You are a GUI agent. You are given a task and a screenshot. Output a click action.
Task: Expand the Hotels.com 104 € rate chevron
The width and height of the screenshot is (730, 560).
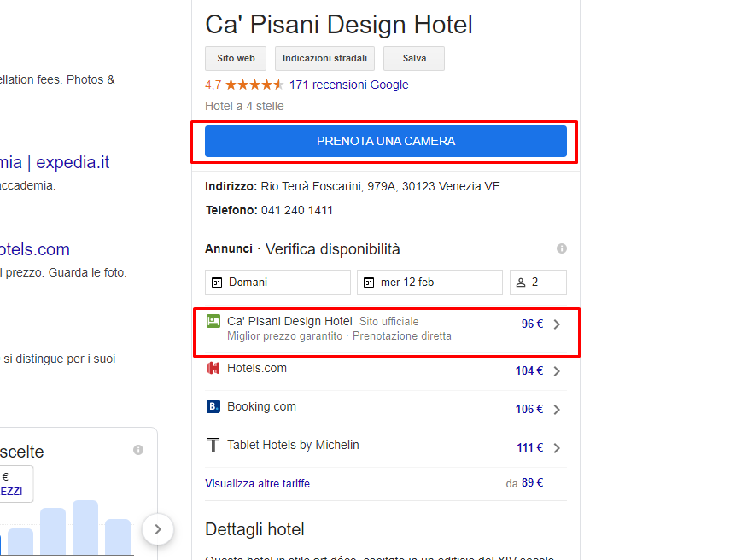point(557,371)
